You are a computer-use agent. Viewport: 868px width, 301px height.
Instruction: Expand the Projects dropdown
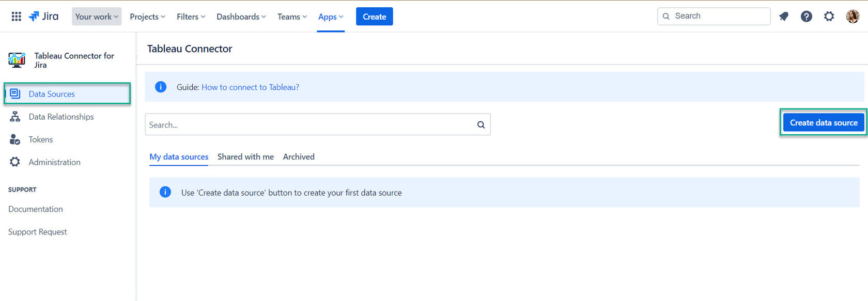pos(147,17)
